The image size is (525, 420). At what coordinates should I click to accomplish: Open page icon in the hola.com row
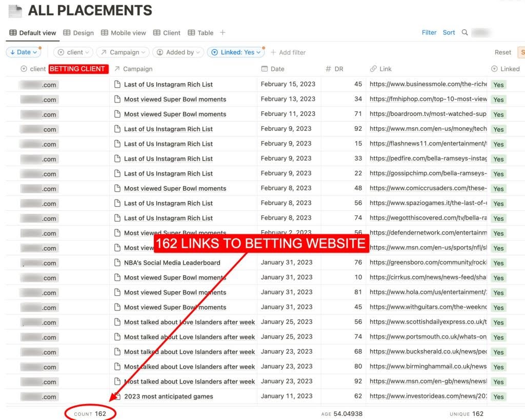coord(117,292)
